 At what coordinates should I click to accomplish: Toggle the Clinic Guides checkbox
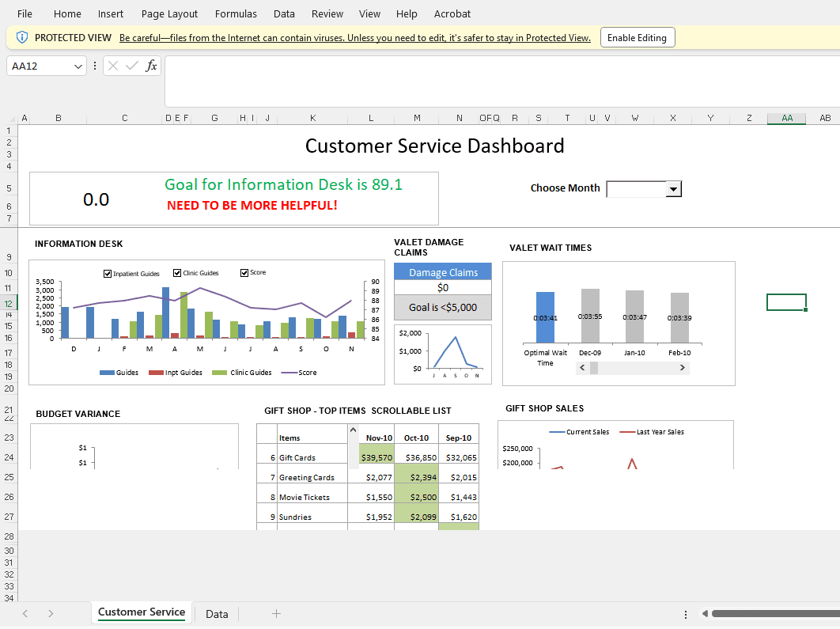coord(177,273)
